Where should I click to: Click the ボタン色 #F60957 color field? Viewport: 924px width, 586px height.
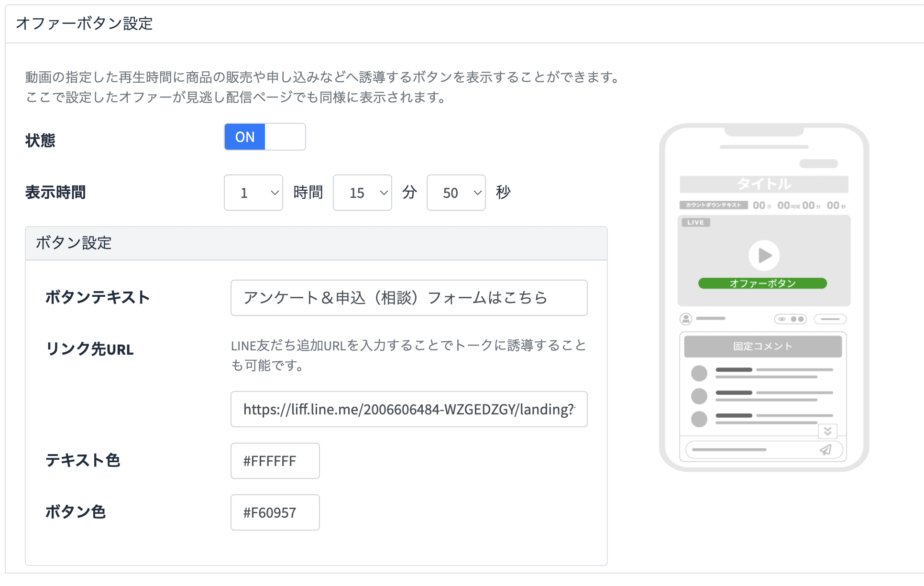click(x=275, y=512)
